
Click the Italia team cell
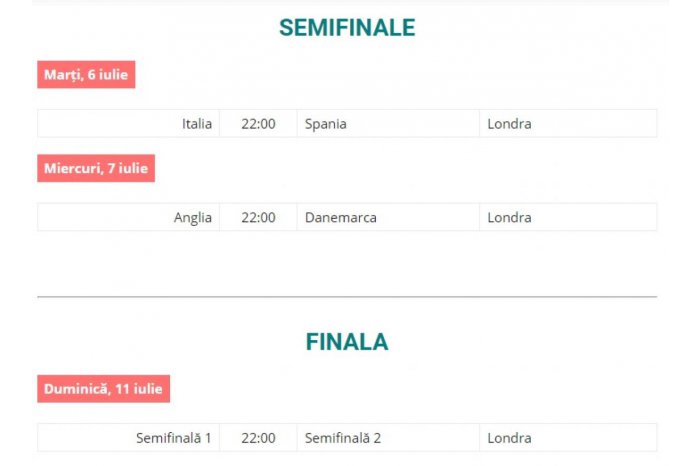[x=129, y=124]
